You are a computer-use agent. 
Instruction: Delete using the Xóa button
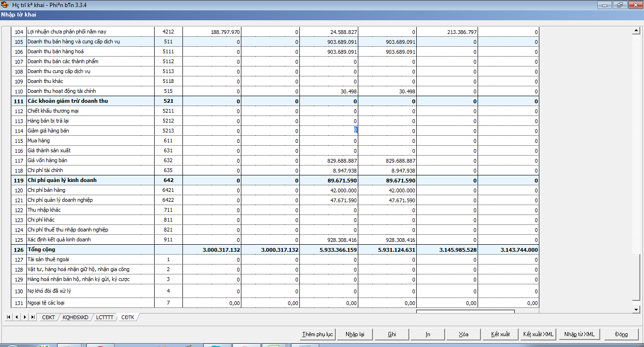tap(463, 334)
